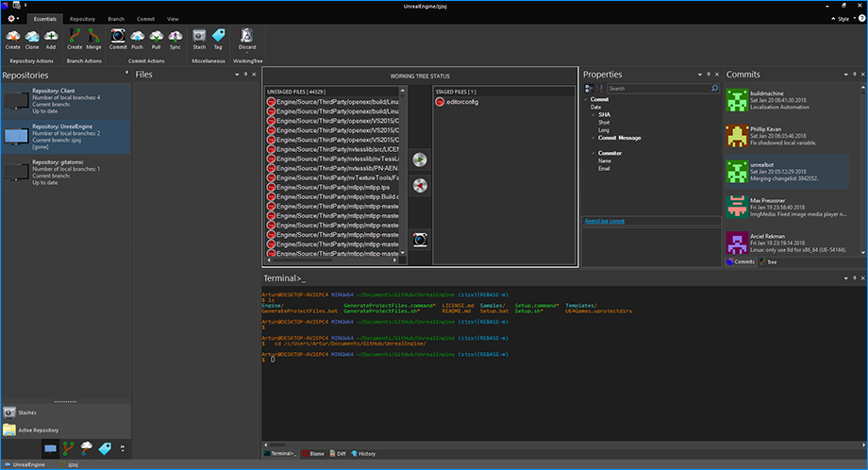The width and height of the screenshot is (868, 470).
Task: Click the Pull icon
Action: (x=157, y=37)
